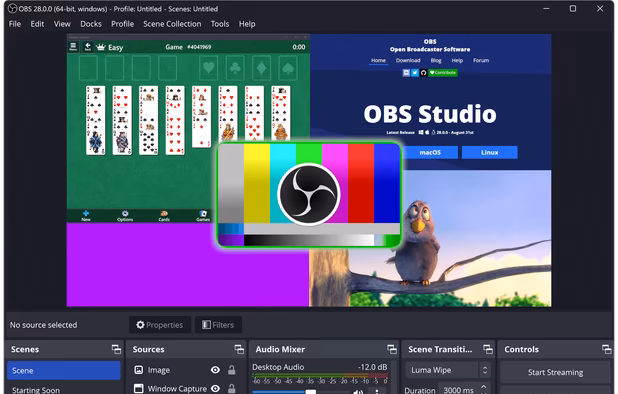Pop out the Controls dock
This screenshot has width=618, height=394.
(607, 349)
